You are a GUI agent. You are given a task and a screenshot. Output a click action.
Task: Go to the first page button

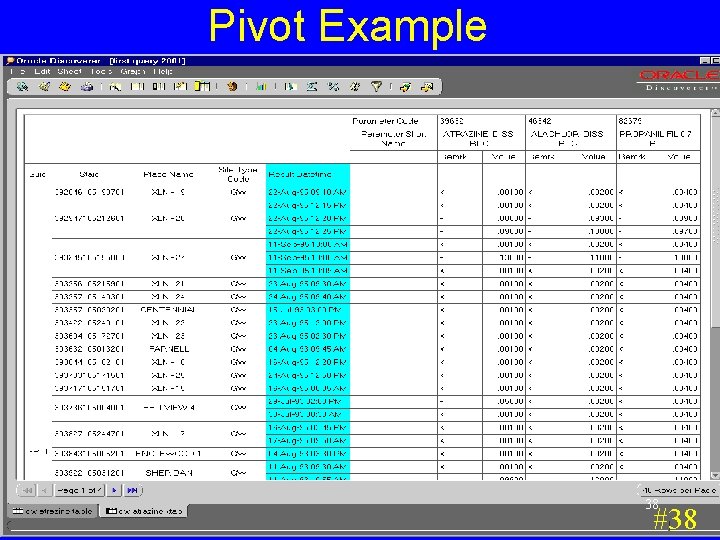point(27,490)
